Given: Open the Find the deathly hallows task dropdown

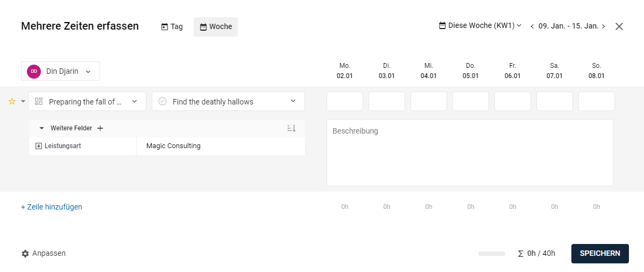Looking at the screenshot, I should coord(228,101).
